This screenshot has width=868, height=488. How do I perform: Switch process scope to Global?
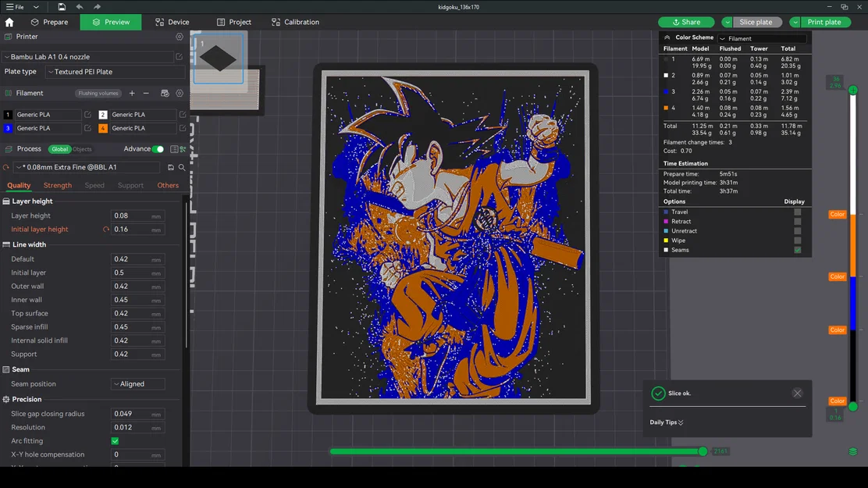coord(59,149)
